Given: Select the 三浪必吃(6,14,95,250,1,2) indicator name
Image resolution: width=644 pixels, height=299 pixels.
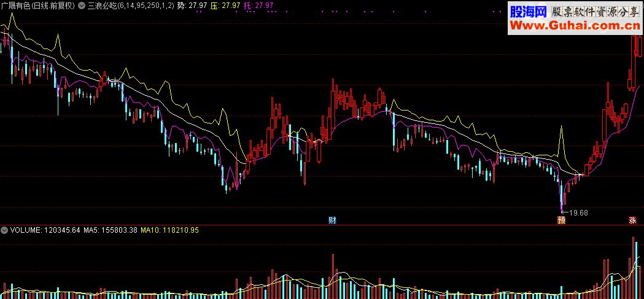Looking at the screenshot, I should click(130, 6).
